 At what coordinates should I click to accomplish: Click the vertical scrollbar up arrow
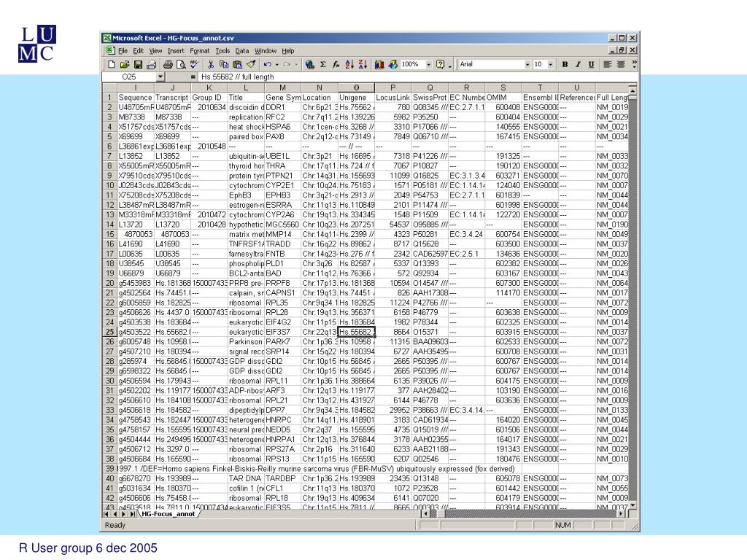click(x=632, y=90)
